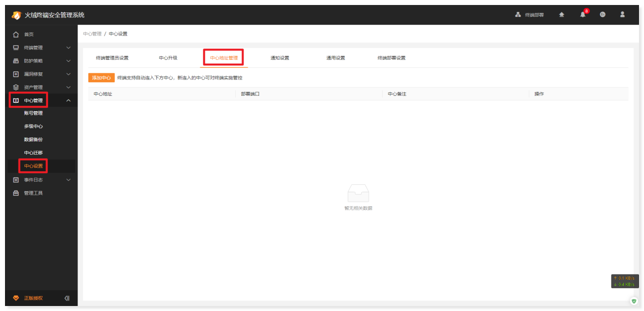Select the 首页 home icon in sidebar
This screenshot has height=311, width=644.
coord(14,34)
